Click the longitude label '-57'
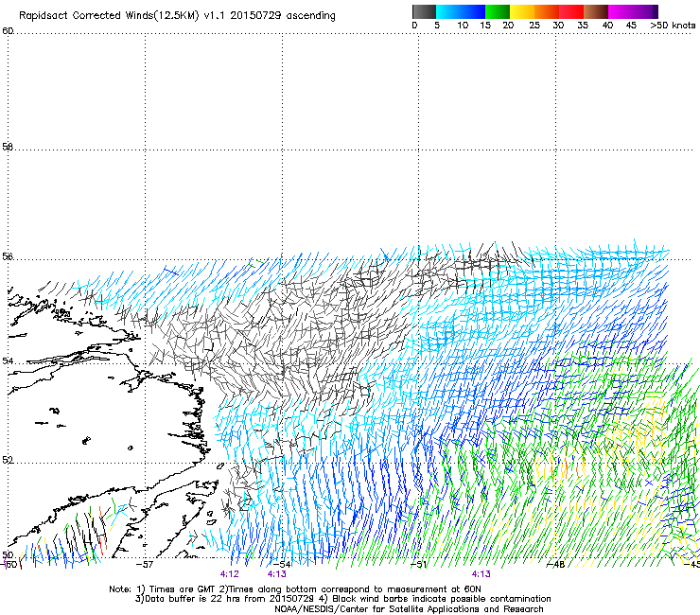Viewport: 700px width, 615px height. [144, 565]
